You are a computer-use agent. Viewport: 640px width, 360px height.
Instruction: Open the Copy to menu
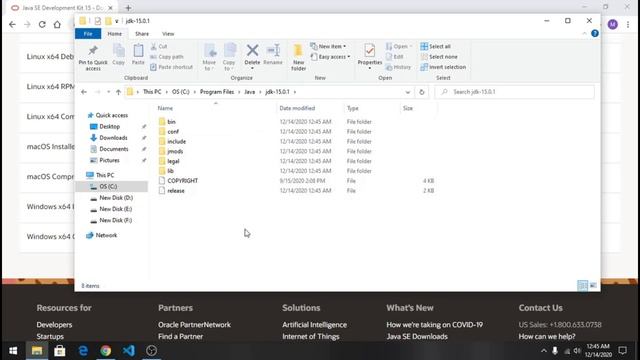click(x=229, y=57)
